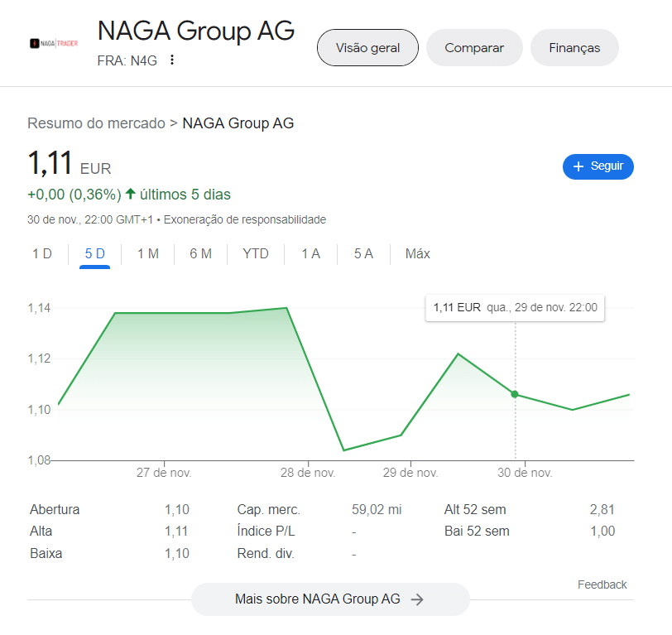The image size is (672, 635).
Task: Click the 27 de nov. axis label
Action: (164, 473)
